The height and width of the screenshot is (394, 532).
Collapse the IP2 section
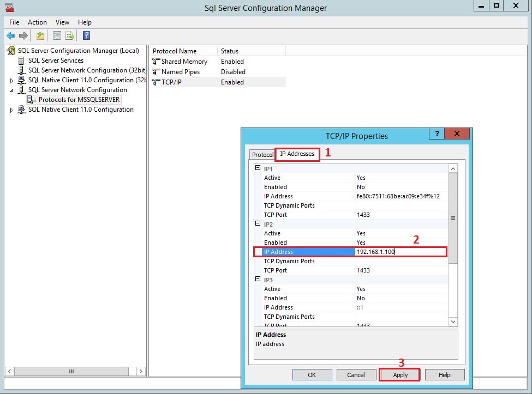coord(258,223)
